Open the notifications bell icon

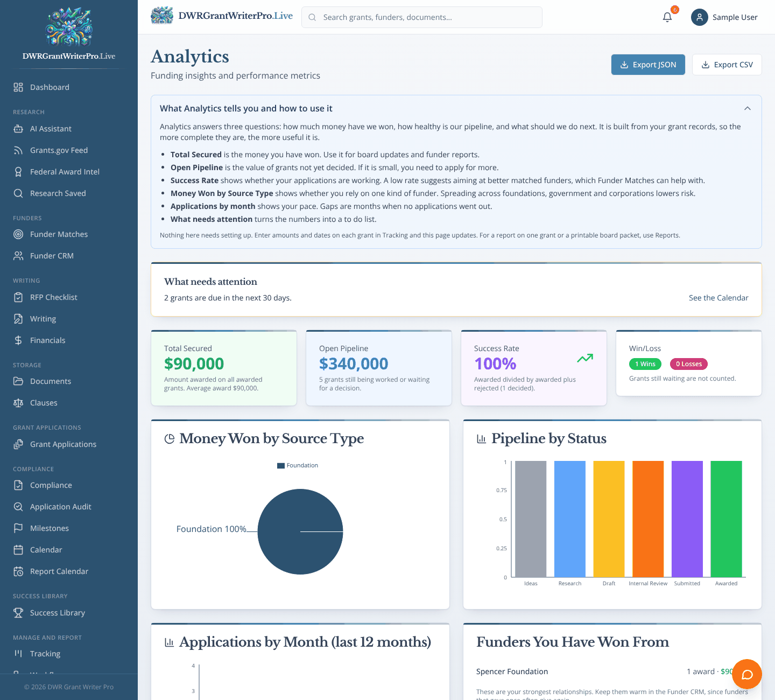click(667, 17)
